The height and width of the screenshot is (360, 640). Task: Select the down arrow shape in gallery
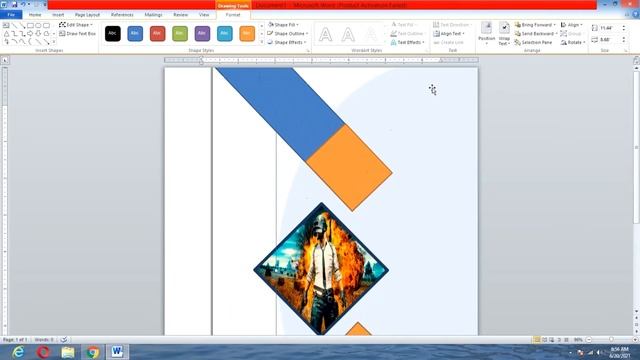click(38, 33)
